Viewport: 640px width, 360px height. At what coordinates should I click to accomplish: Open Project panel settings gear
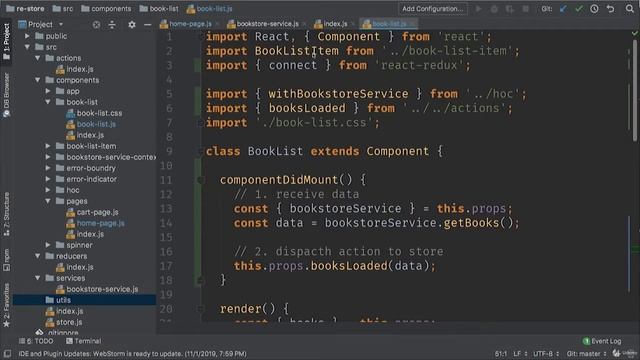click(x=131, y=24)
